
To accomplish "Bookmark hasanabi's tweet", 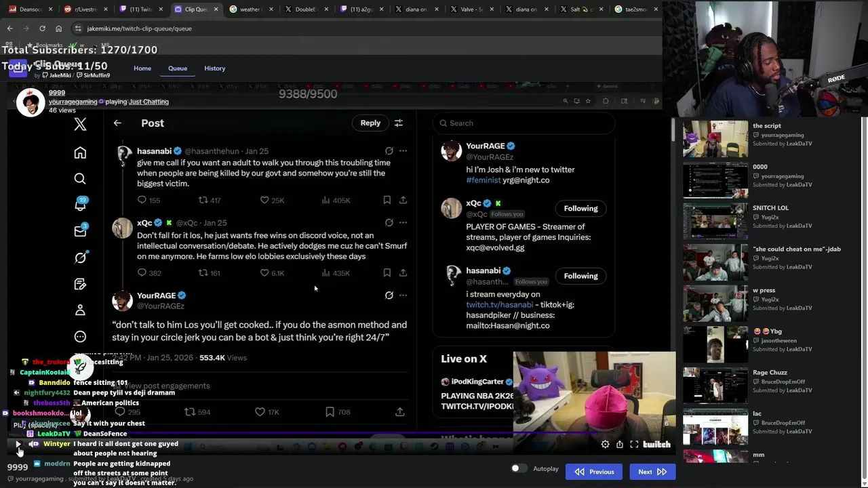I will click(387, 200).
